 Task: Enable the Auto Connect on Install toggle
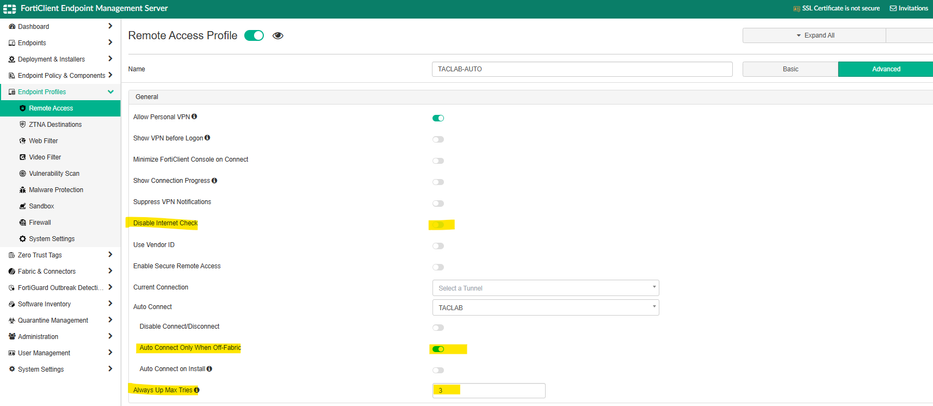438,370
